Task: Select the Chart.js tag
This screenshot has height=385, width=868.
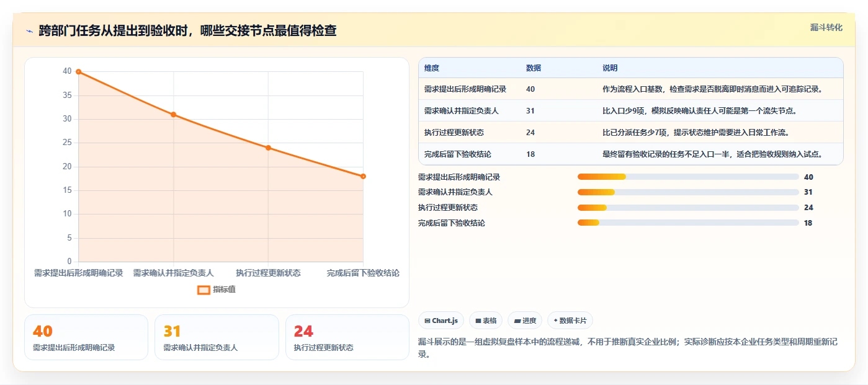Action: [441, 321]
